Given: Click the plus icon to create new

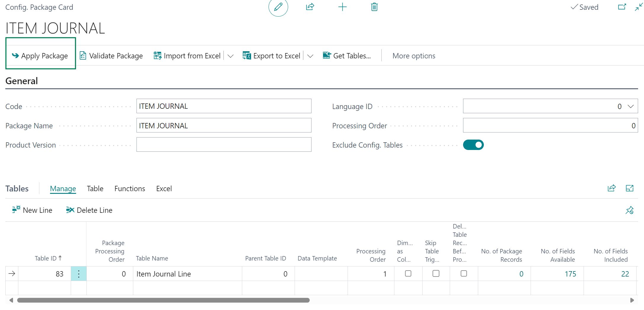Looking at the screenshot, I should click(342, 7).
